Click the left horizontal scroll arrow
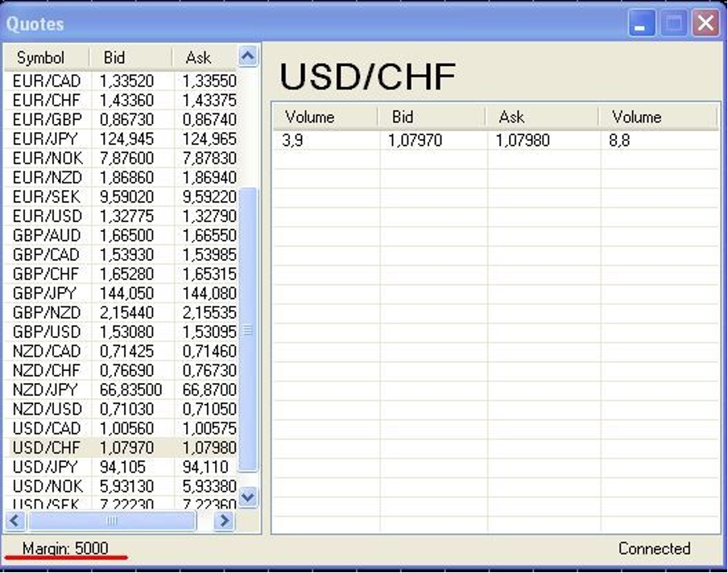The width and height of the screenshot is (728, 573). coord(14,521)
